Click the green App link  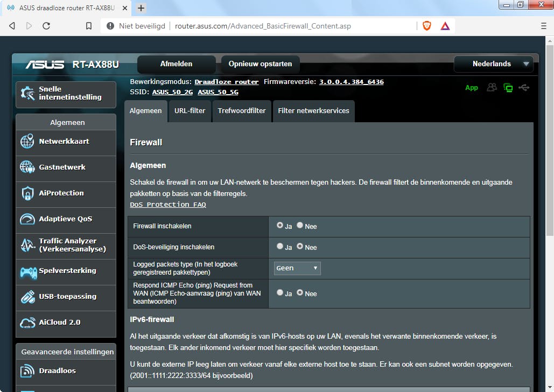tap(471, 88)
